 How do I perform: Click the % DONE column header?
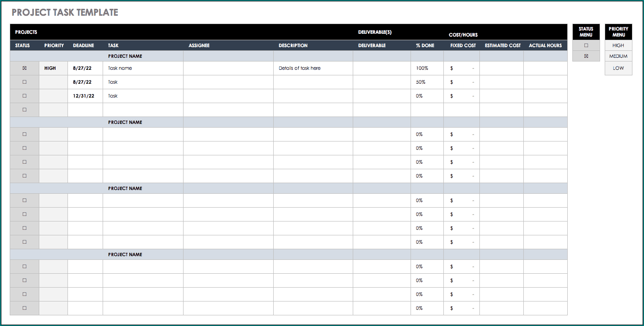tap(425, 45)
